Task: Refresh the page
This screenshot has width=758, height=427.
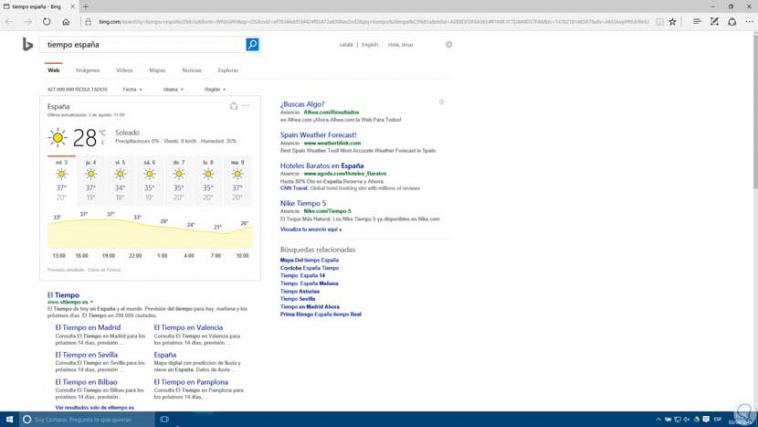Action: point(46,22)
